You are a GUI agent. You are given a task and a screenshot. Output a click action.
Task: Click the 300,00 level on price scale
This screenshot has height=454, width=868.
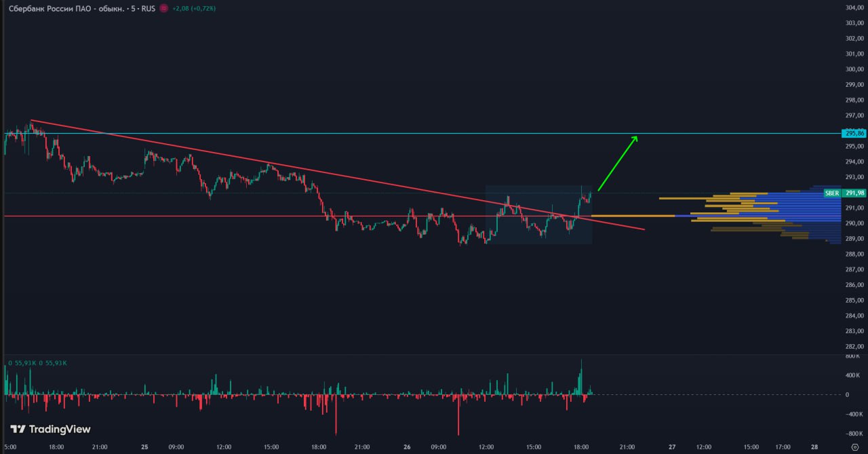pyautogui.click(x=854, y=69)
